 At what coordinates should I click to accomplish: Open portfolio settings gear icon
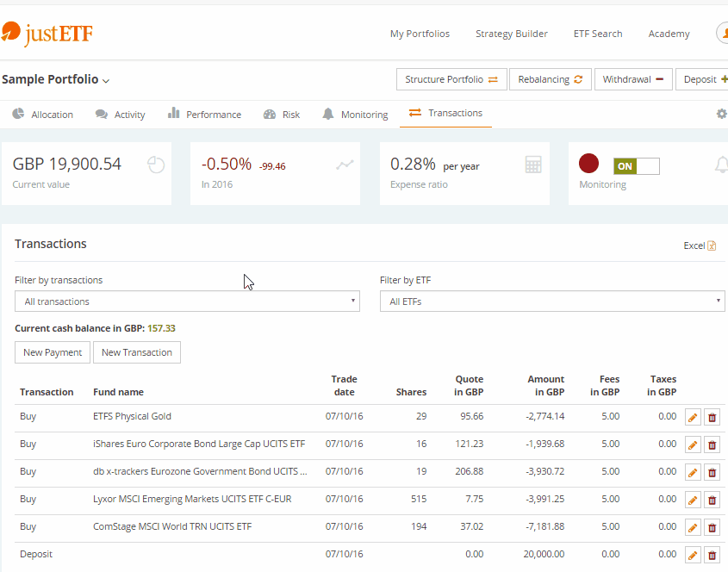(721, 114)
